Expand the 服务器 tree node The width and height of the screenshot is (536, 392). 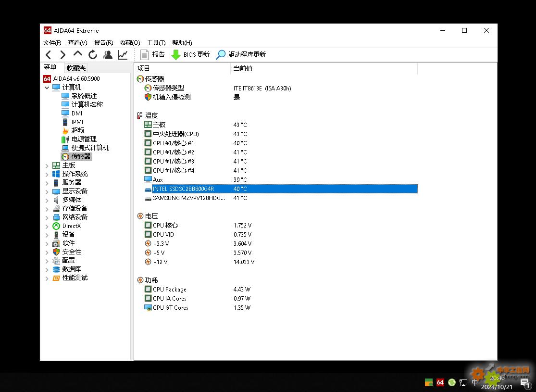47,183
